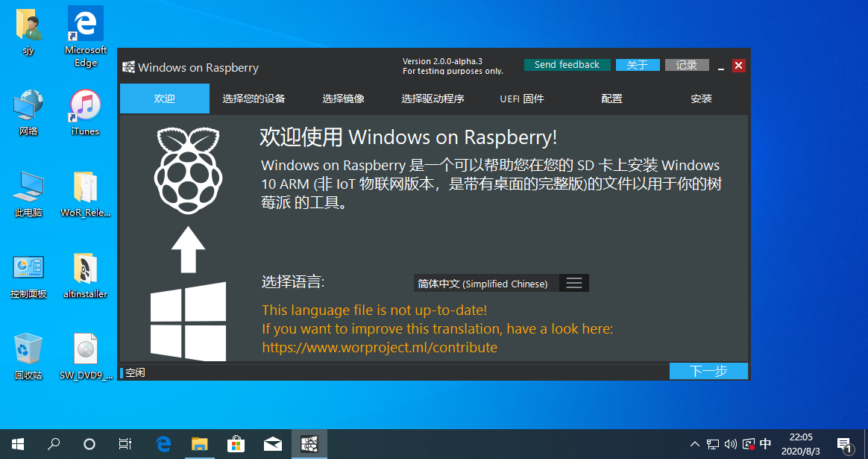868x459 pixels.
Task: Switch to the 安装 tab
Action: (x=702, y=99)
